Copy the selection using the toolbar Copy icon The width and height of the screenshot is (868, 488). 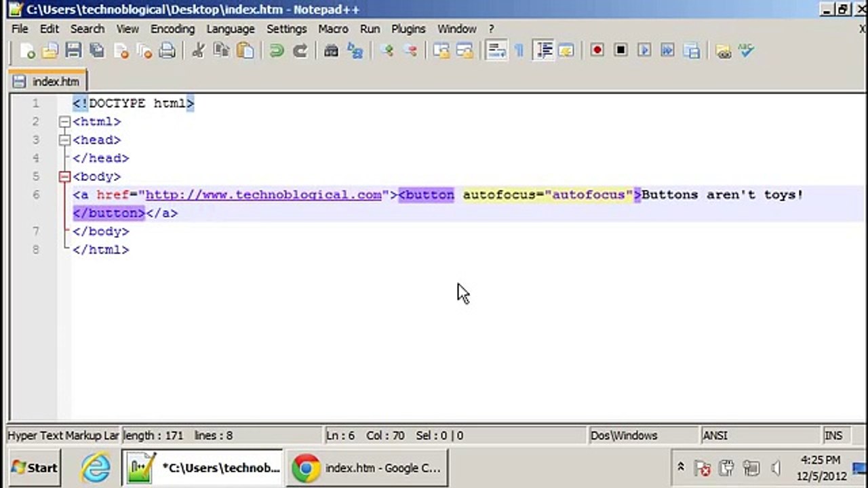(221, 51)
